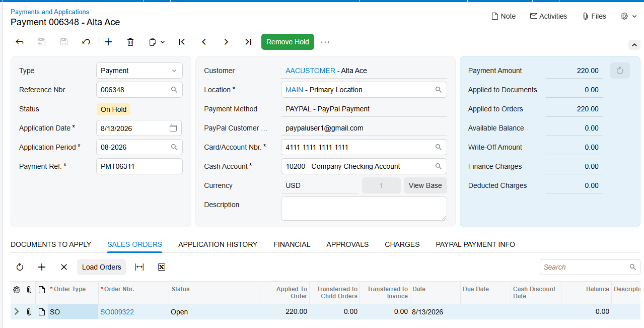
Task: Add a row to the Sales Orders grid
Action: tap(42, 267)
